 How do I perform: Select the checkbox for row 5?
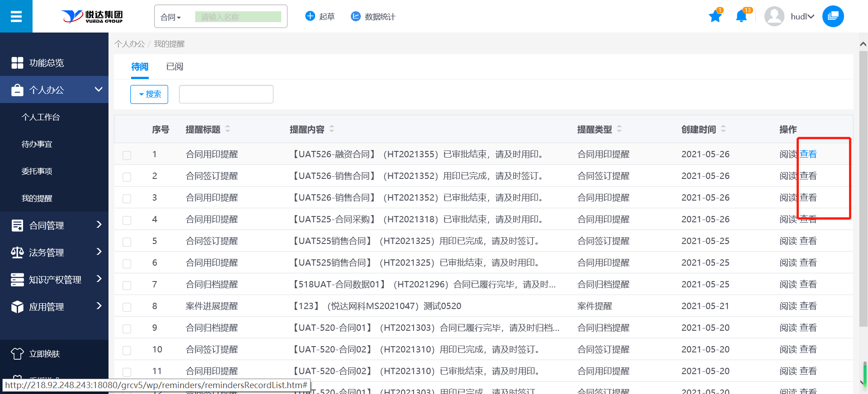coord(127,242)
